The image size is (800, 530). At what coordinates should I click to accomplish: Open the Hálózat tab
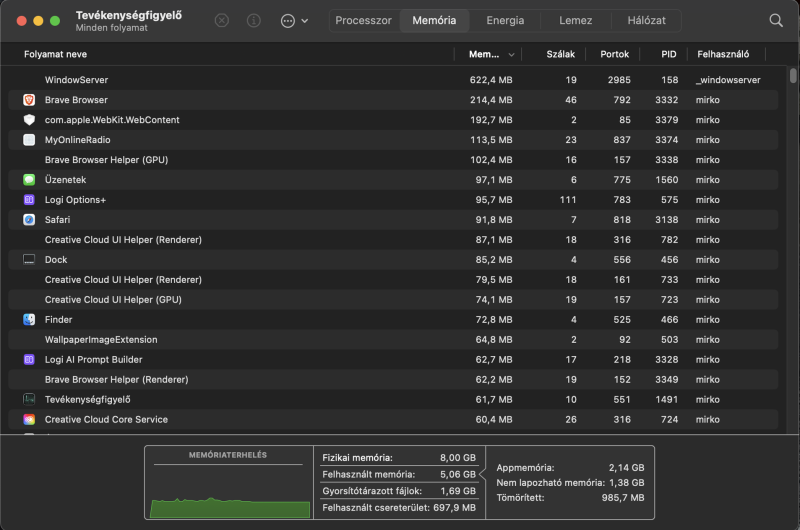point(646,20)
